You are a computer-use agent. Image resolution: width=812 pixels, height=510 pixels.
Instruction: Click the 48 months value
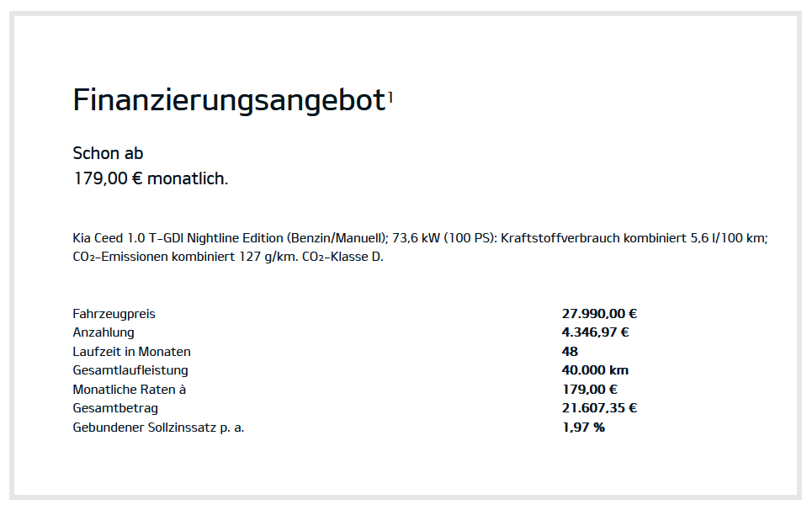pos(570,352)
